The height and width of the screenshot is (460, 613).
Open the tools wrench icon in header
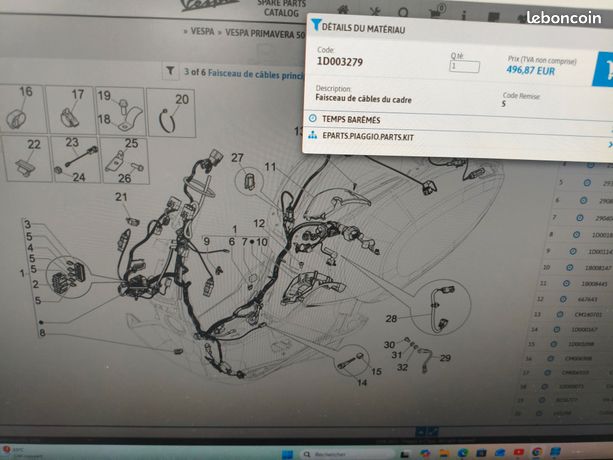(375, 11)
